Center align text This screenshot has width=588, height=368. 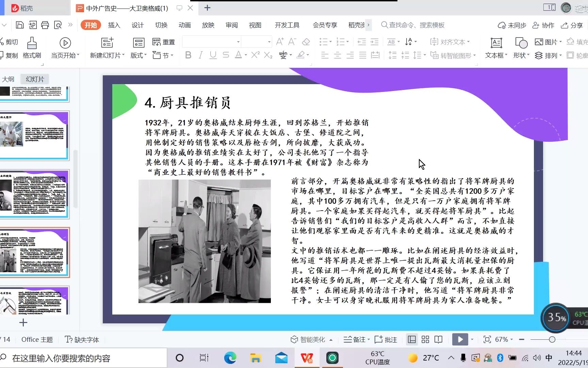(x=338, y=55)
